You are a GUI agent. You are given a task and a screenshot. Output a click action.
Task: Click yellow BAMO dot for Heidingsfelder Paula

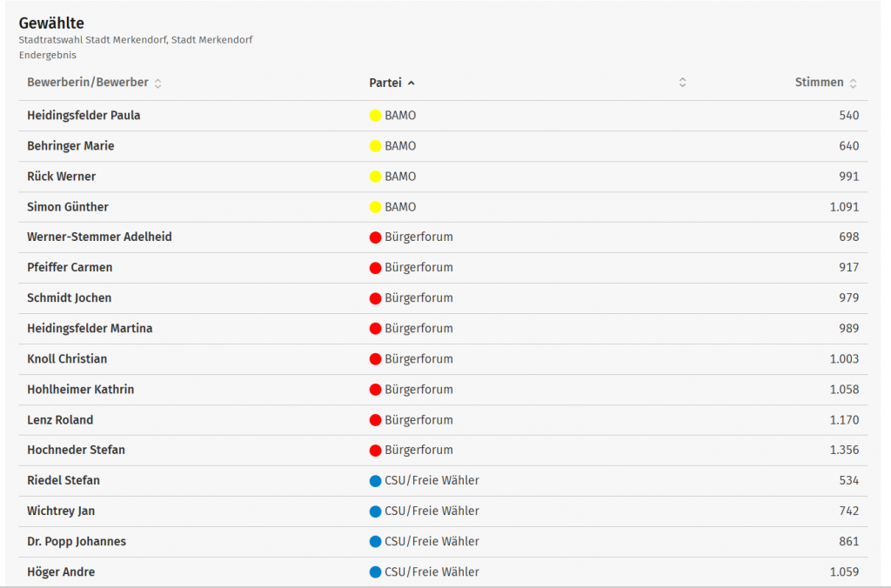(x=376, y=116)
